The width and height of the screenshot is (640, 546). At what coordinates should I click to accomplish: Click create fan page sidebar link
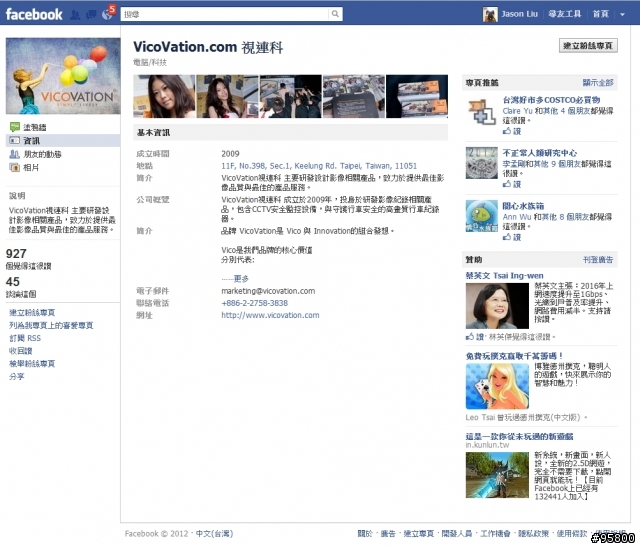[32, 313]
